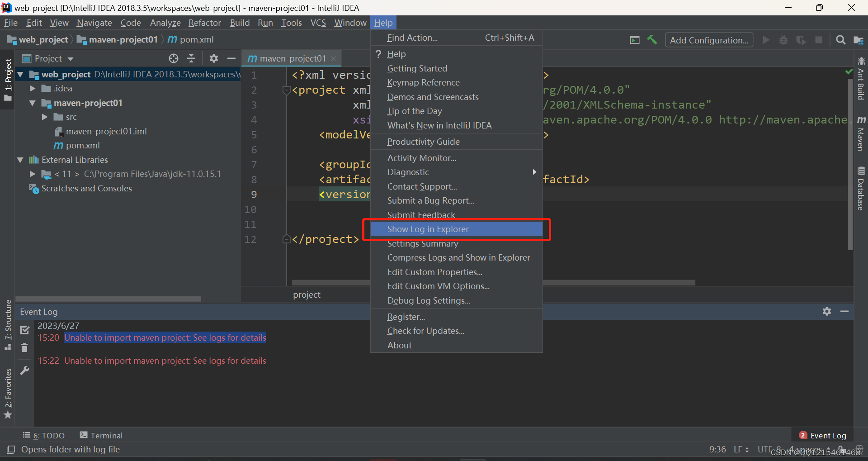Click the Run play icon

[766, 40]
